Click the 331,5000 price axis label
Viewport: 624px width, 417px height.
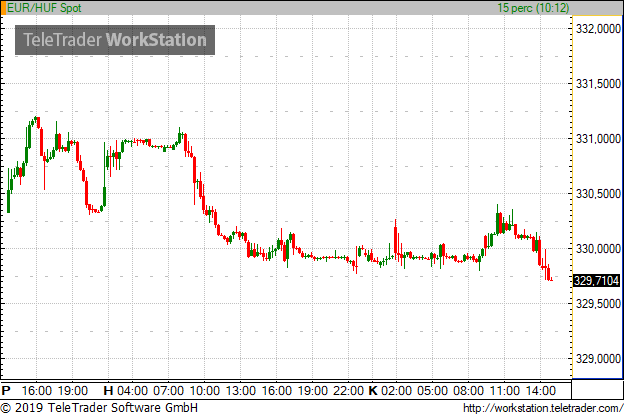coord(599,84)
